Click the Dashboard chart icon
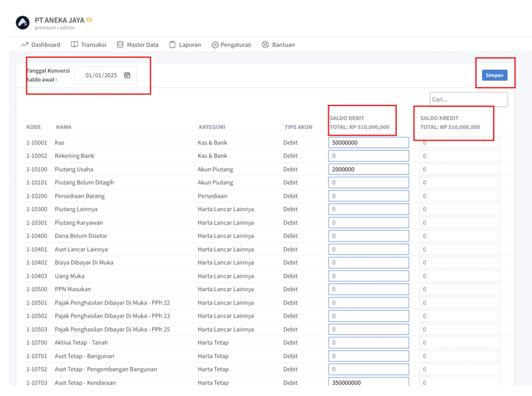This screenshot has height=396, width=532. point(24,45)
